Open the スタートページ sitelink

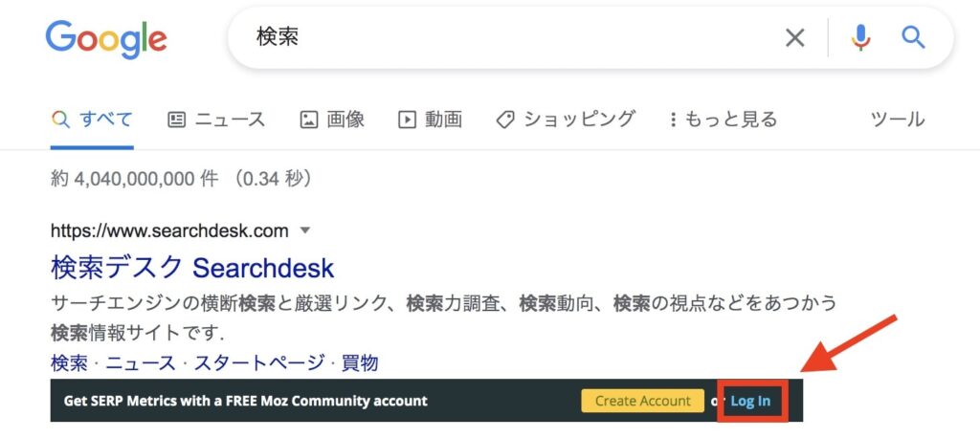click(x=259, y=362)
